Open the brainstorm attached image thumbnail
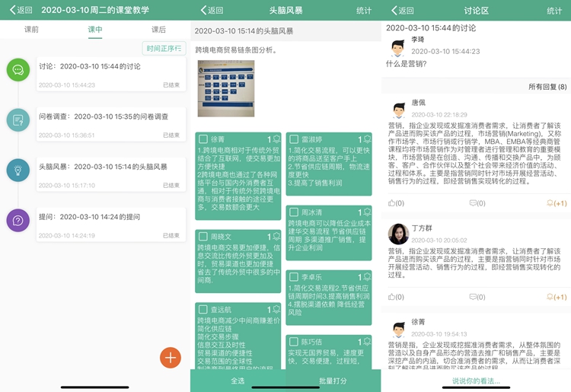This screenshot has height=392, width=571. [x=226, y=88]
